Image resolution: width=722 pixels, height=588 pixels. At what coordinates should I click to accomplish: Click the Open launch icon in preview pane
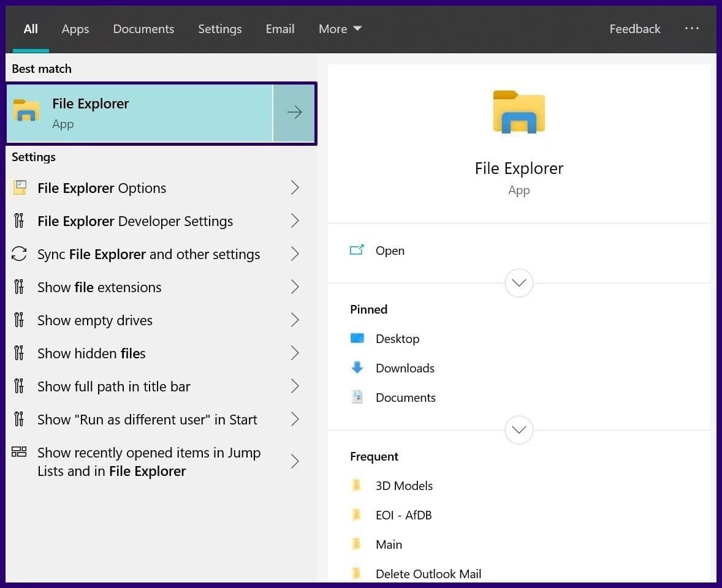point(357,250)
